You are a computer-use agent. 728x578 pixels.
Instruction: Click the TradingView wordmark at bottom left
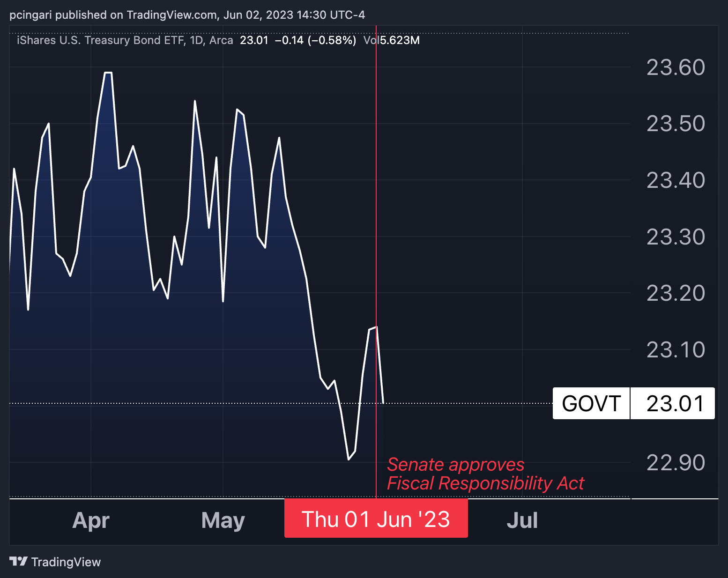pos(66,562)
